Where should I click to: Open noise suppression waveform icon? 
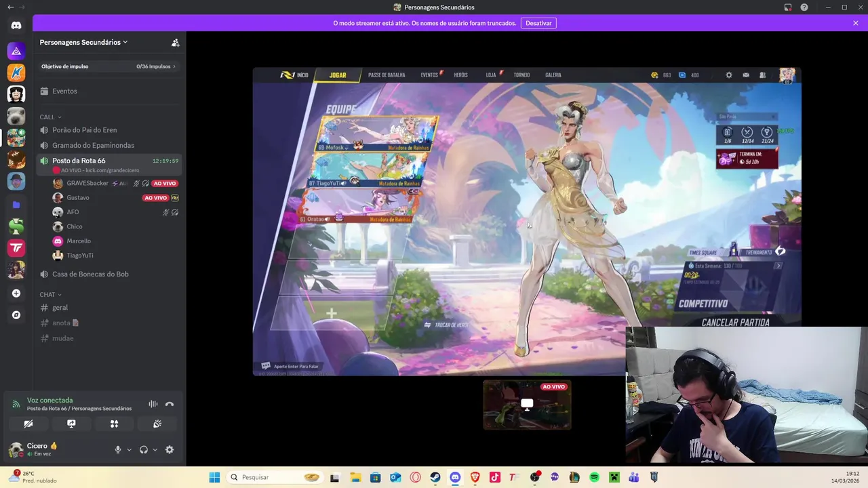coord(153,404)
